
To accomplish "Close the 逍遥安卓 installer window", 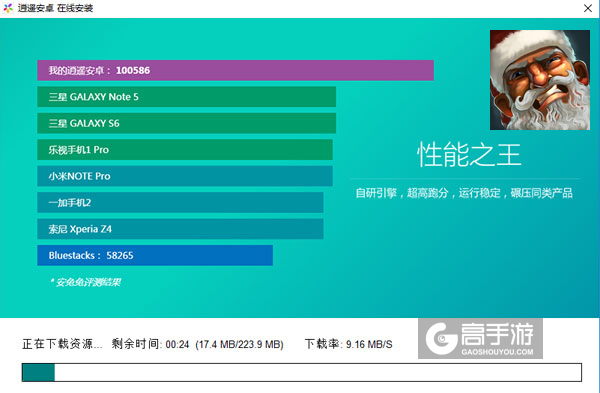I will (x=588, y=8).
